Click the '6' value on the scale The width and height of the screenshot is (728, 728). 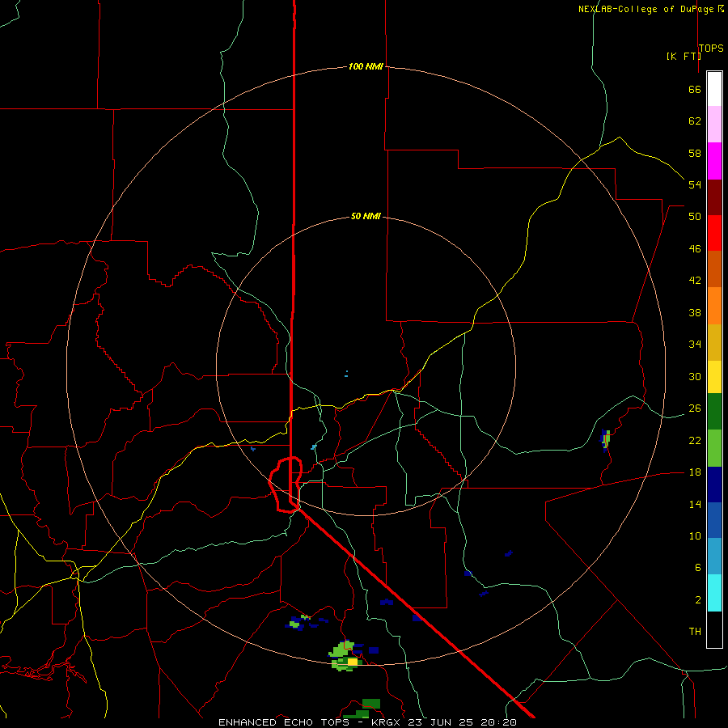coord(697,568)
